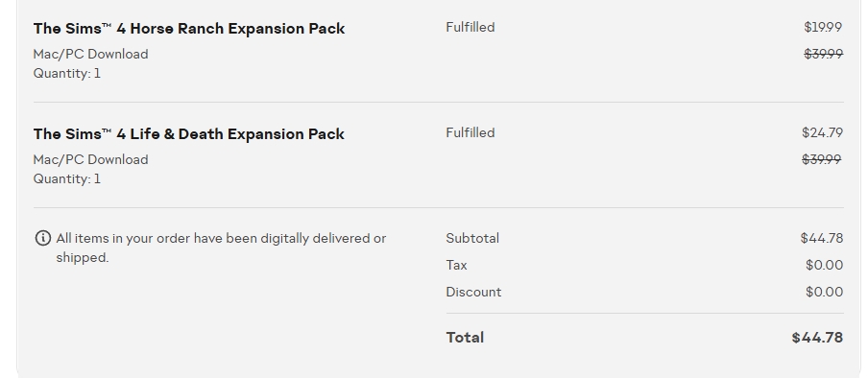The image size is (868, 378).
Task: Open The Sims 4 Horse Ranch Expansion Pack title
Action: [x=189, y=29]
